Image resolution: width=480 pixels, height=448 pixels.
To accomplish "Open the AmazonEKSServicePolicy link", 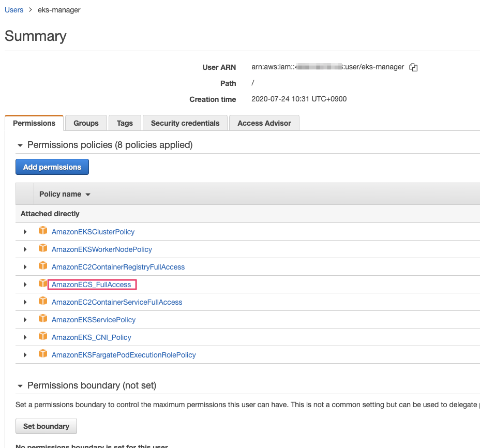I will coord(94,320).
